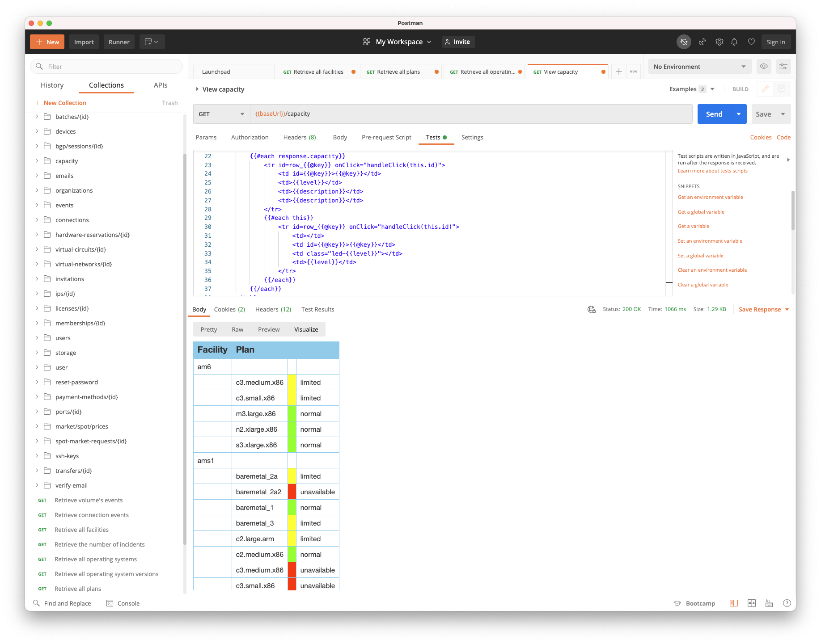Image resolution: width=821 pixels, height=644 pixels.
Task: Click the Invite button
Action: point(458,42)
